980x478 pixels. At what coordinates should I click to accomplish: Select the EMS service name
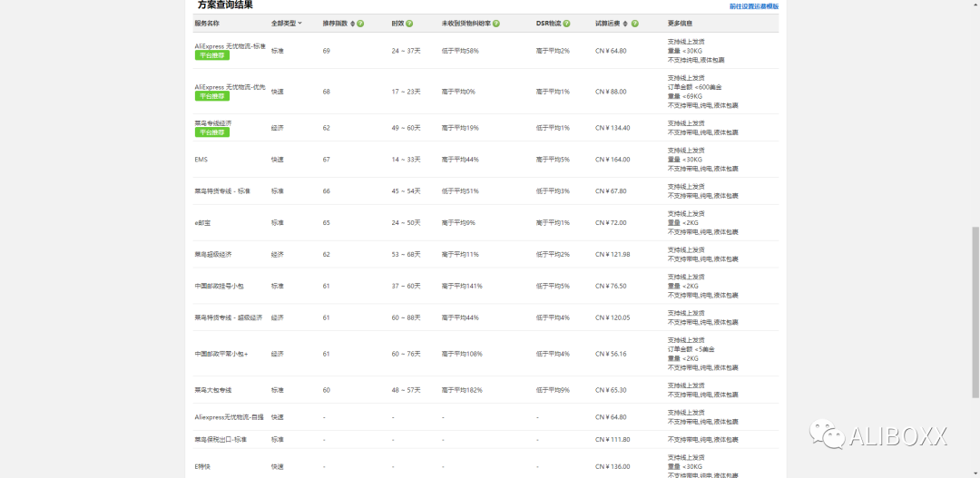201,160
